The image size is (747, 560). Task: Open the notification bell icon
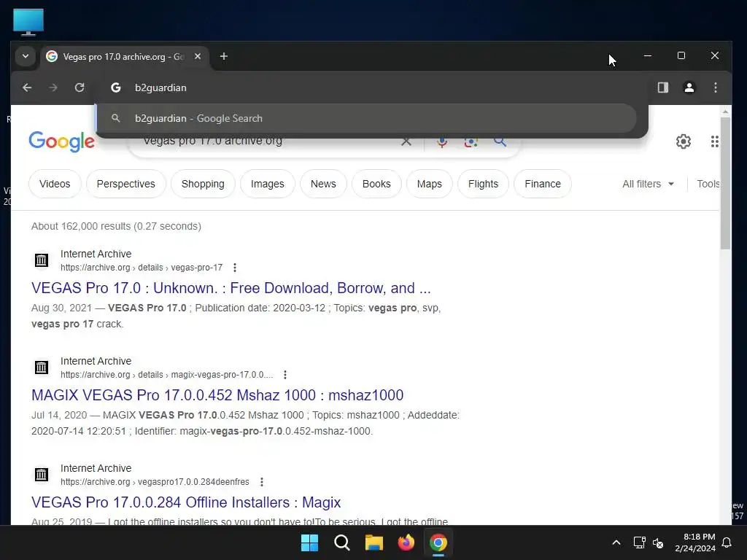[x=727, y=542]
